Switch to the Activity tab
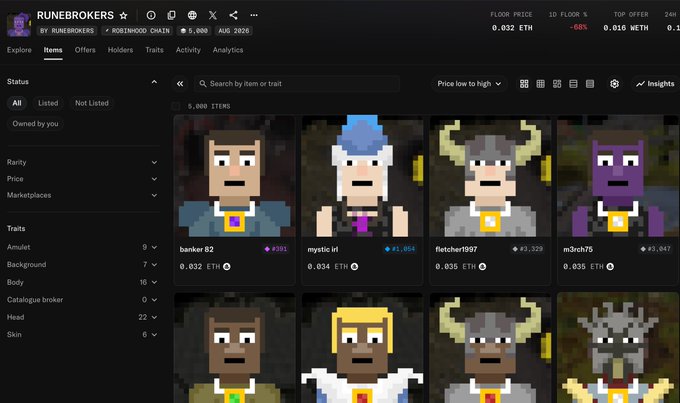The width and height of the screenshot is (680, 403). (188, 50)
